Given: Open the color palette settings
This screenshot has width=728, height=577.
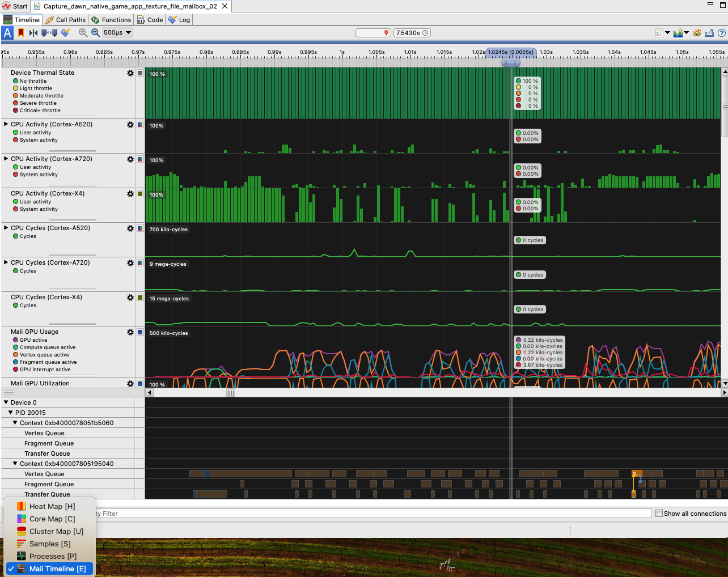Looking at the screenshot, I should click(x=697, y=32).
